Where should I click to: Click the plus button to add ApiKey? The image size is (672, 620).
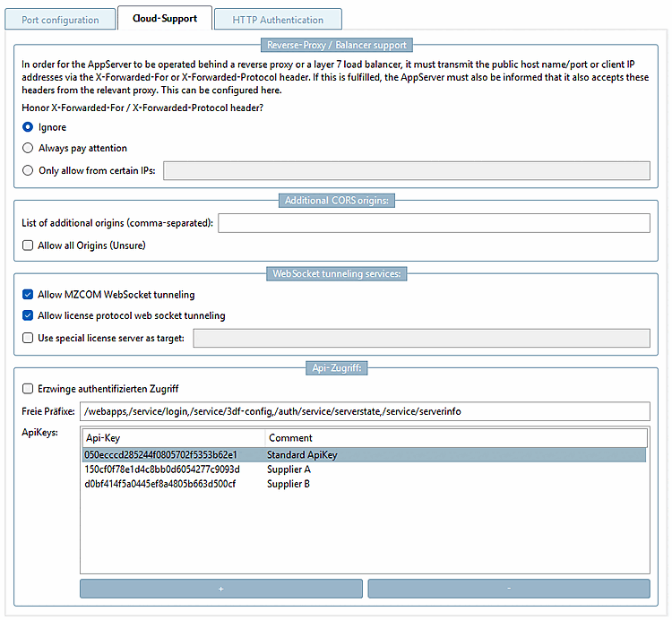coord(221,589)
